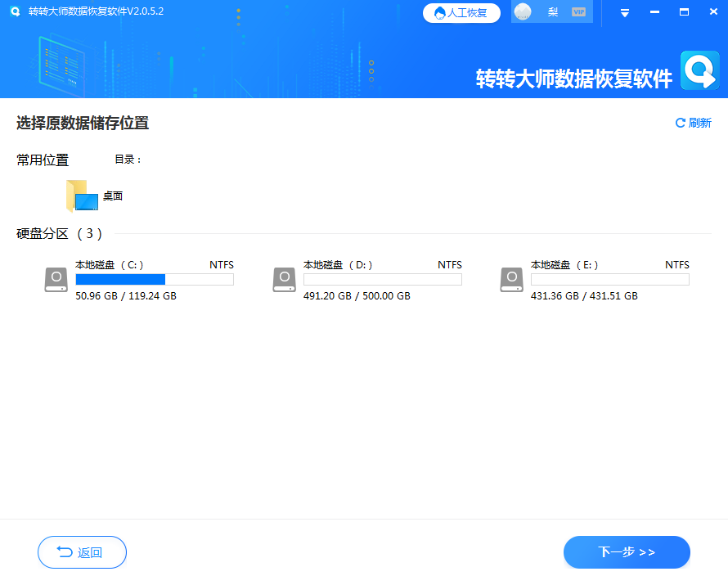Click the C: drive usage progress bar
The image size is (728, 585).
(154, 279)
